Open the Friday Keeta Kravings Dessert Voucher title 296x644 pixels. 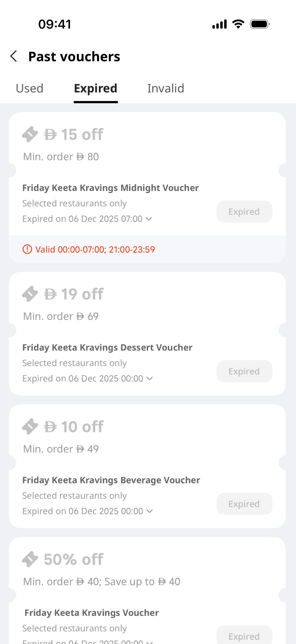pyautogui.click(x=107, y=347)
